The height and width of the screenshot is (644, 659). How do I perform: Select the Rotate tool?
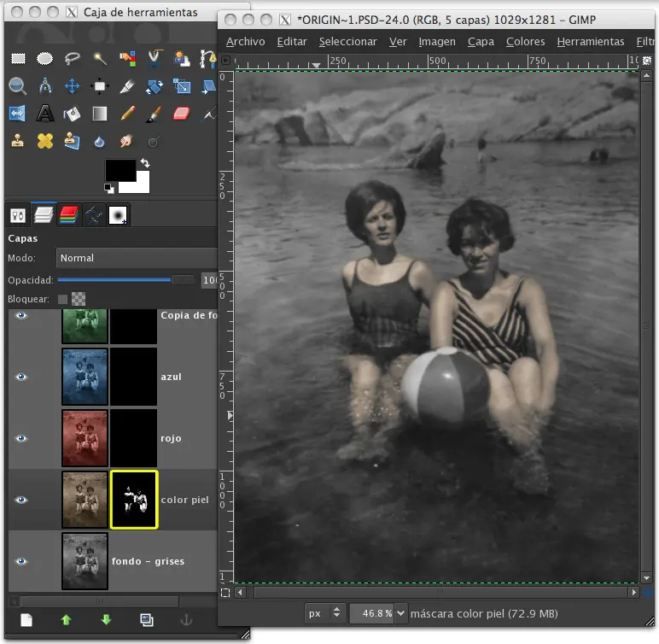(155, 86)
